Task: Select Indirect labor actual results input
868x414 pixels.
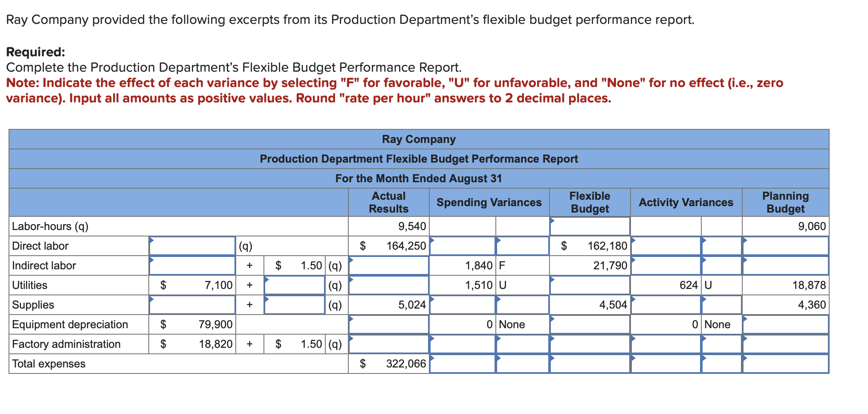Action: [x=388, y=265]
